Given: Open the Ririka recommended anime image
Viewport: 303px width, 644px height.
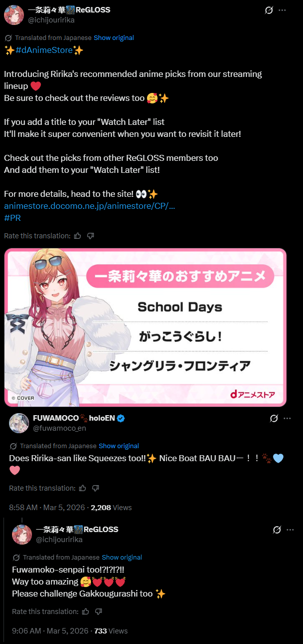Looking at the screenshot, I should [x=145, y=327].
